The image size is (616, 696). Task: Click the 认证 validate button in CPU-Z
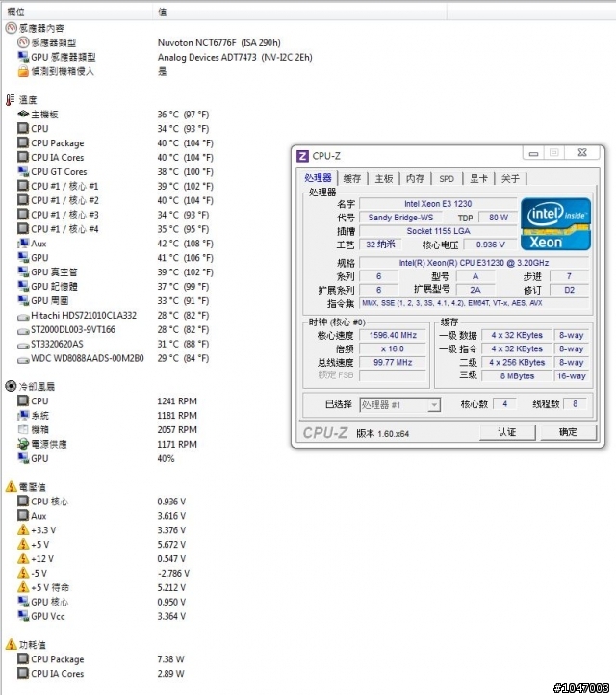(507, 432)
